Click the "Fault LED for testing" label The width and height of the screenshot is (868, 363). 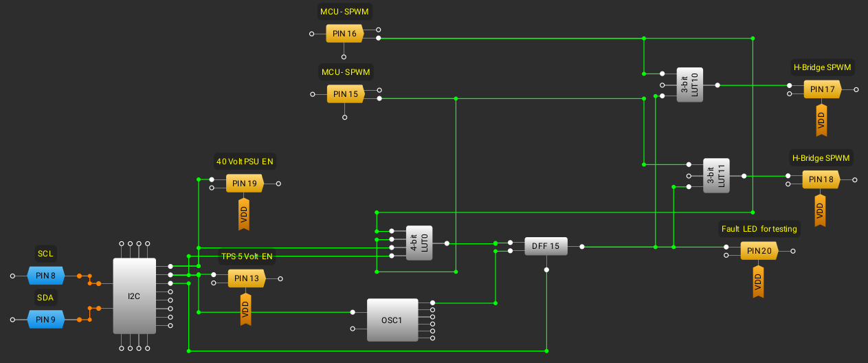(759, 229)
